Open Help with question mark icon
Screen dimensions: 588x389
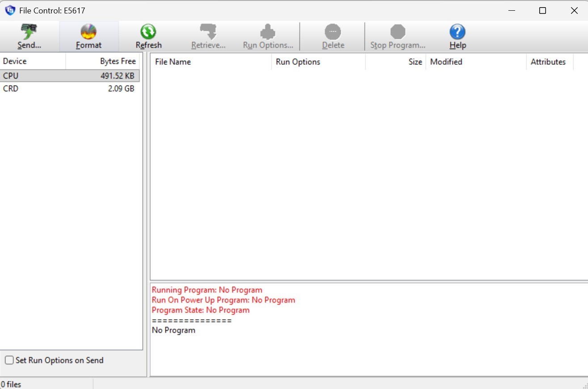[x=457, y=32]
